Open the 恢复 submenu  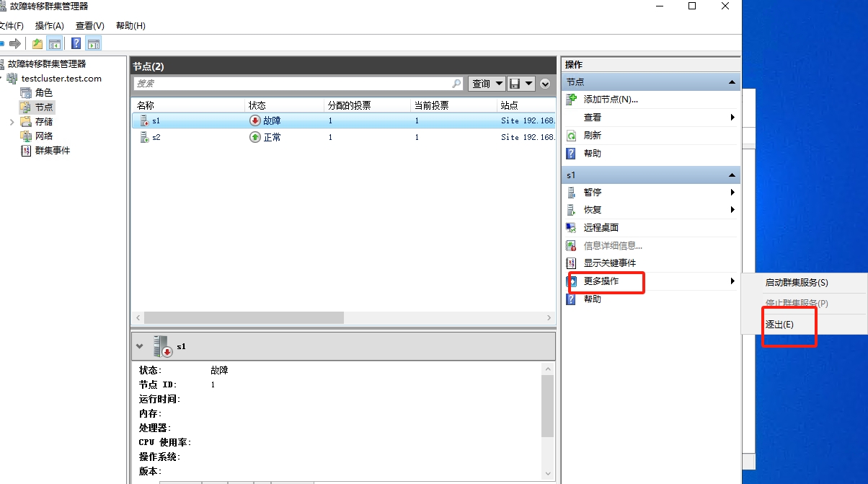coord(650,210)
